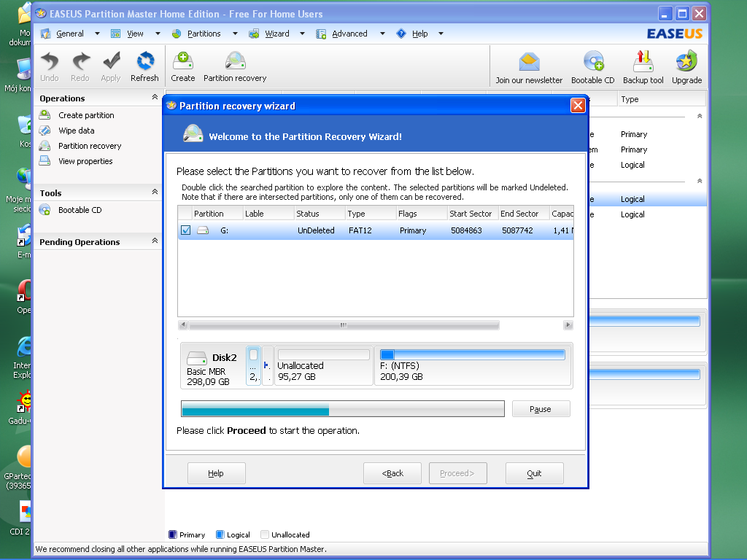Image resolution: width=747 pixels, height=560 pixels.
Task: Open the Advanced menu
Action: click(349, 34)
